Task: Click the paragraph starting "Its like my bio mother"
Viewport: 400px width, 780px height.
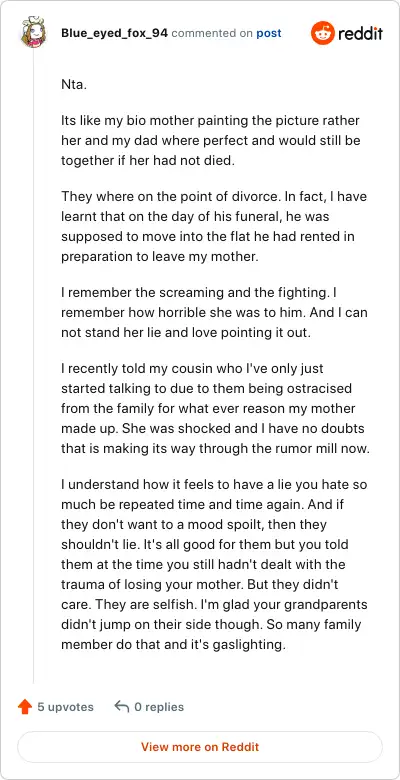Action: 211,141
